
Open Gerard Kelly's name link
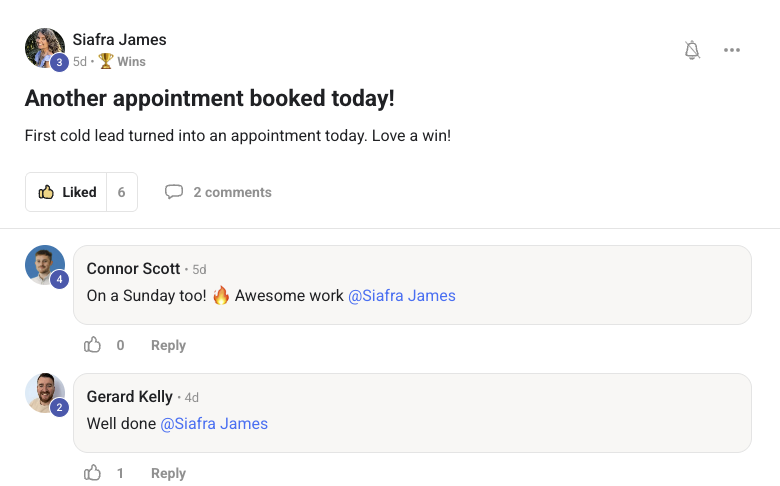coord(129,396)
